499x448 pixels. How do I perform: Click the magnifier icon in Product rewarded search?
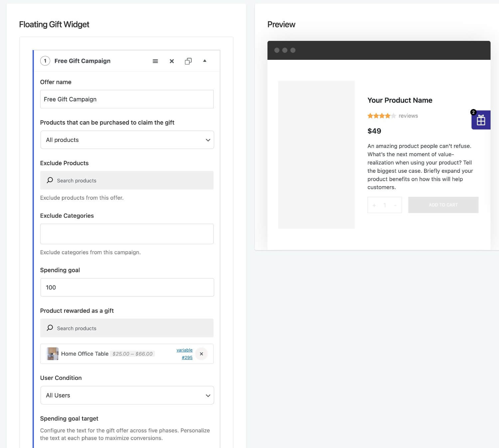click(50, 328)
